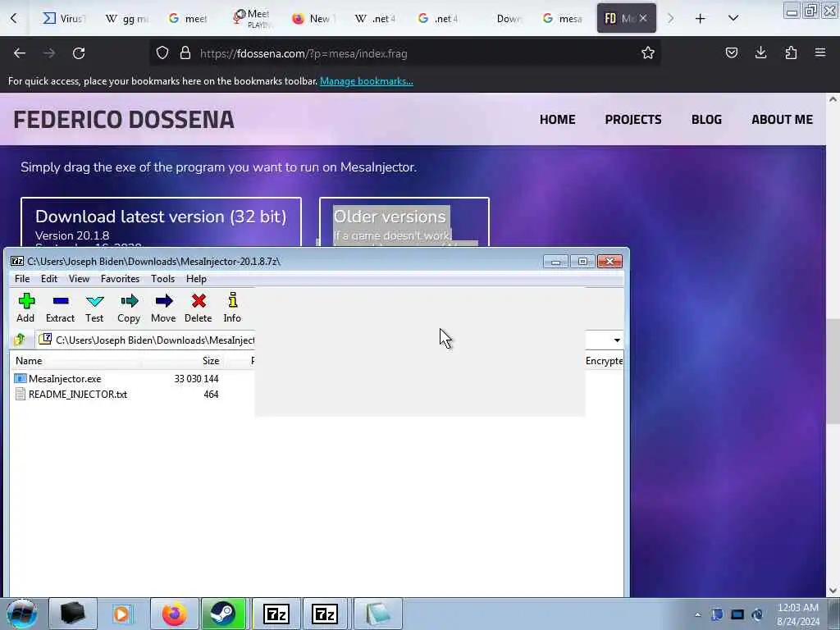
Task: Open the Windows Start menu
Action: coord(21,614)
